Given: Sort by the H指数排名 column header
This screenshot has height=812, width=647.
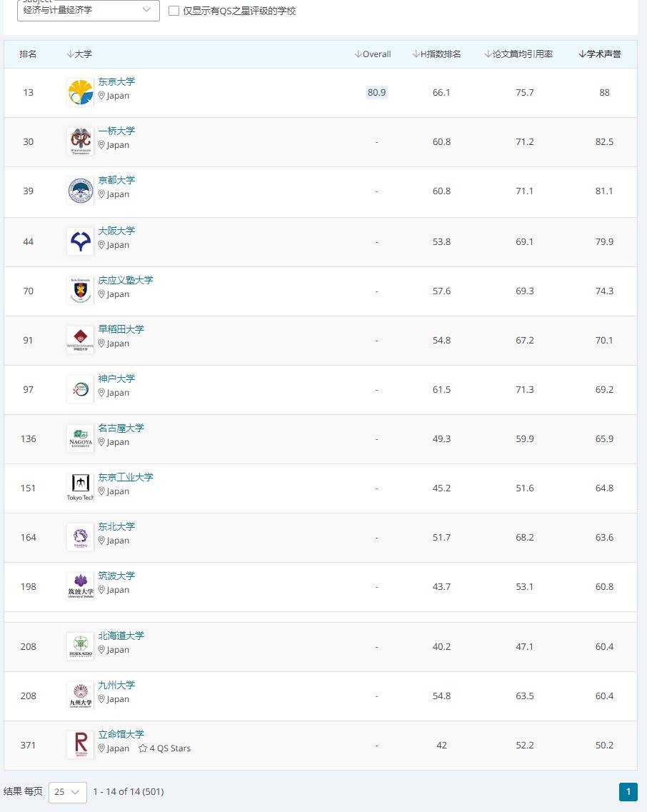Looking at the screenshot, I should [x=436, y=54].
